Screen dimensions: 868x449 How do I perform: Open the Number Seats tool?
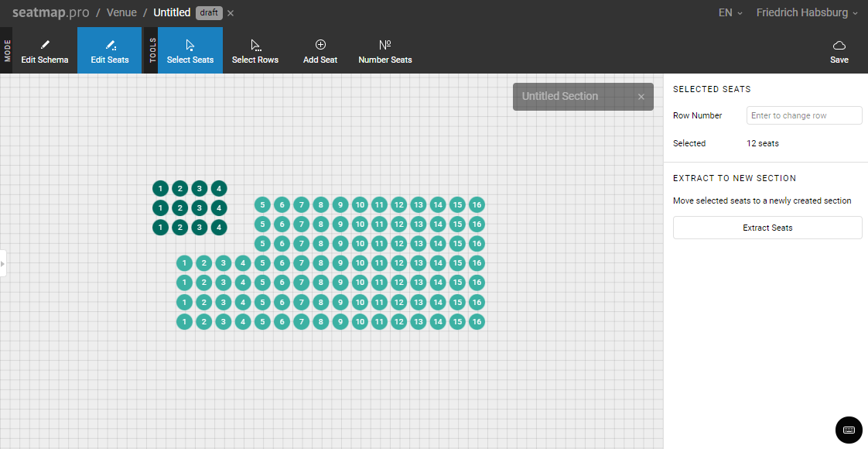tap(384, 51)
